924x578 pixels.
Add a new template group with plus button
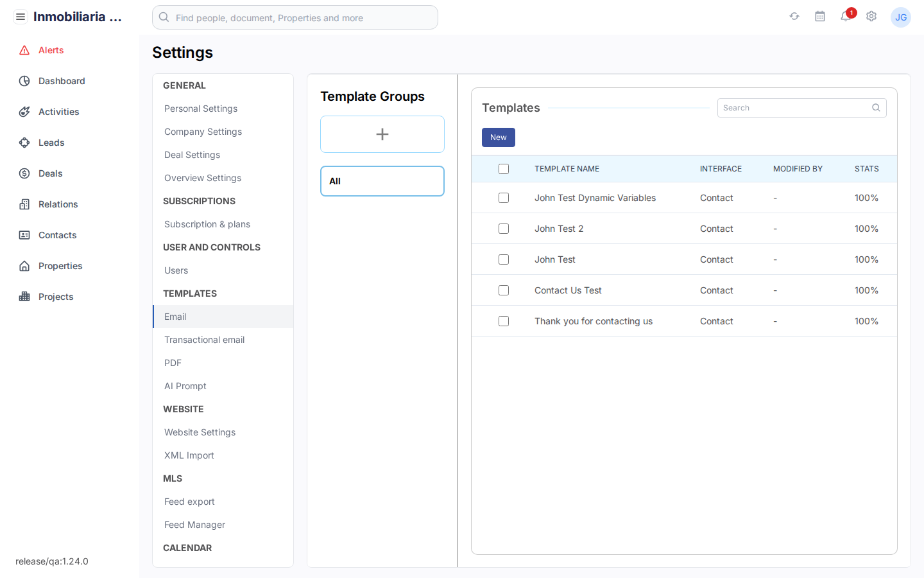pyautogui.click(x=382, y=134)
